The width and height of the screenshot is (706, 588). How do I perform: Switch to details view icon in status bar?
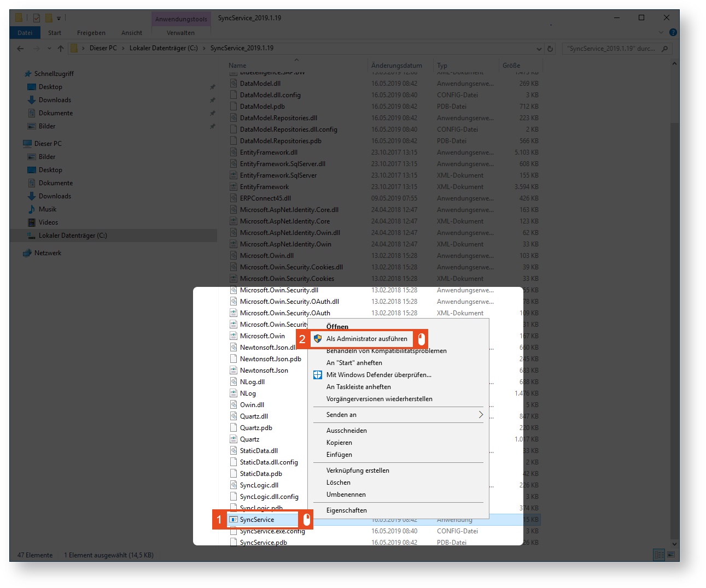pyautogui.click(x=659, y=555)
